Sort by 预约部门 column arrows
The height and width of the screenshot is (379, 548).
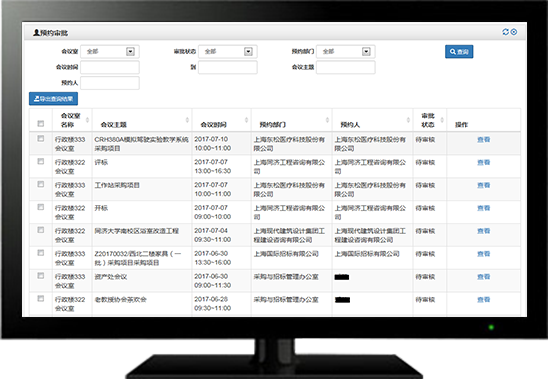pos(327,120)
